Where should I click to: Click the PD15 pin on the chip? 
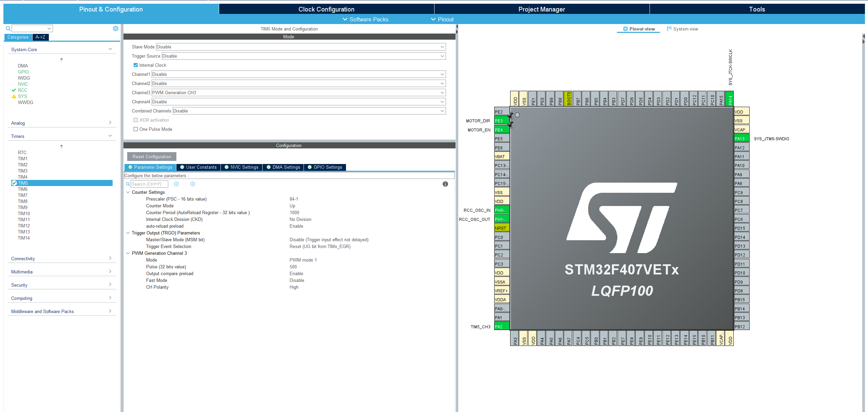click(741, 228)
